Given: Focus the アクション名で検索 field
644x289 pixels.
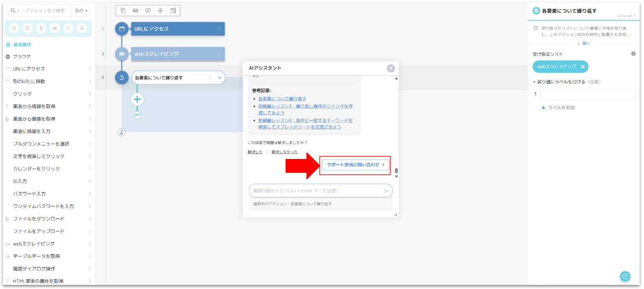Looking at the screenshot, I should click(46, 11).
